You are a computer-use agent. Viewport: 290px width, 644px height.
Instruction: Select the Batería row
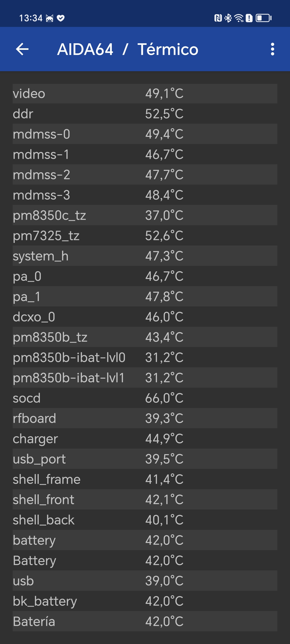[x=145, y=621]
